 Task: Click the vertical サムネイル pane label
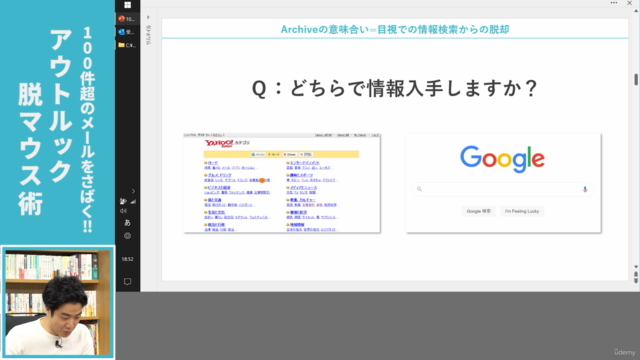[x=148, y=35]
